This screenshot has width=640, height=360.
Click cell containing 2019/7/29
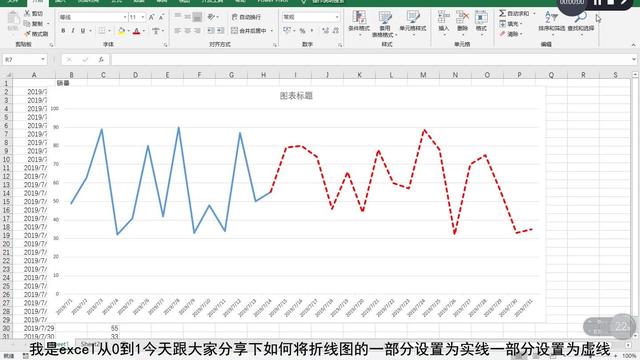coord(39,328)
